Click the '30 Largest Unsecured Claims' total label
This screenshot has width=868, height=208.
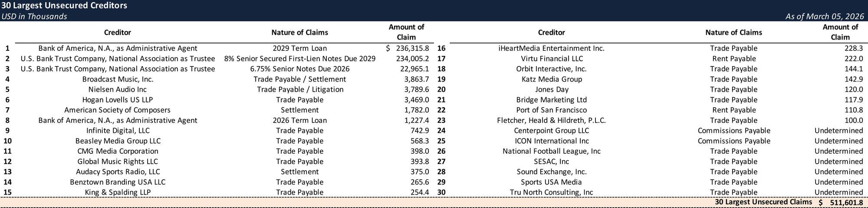pyautogui.click(x=763, y=202)
